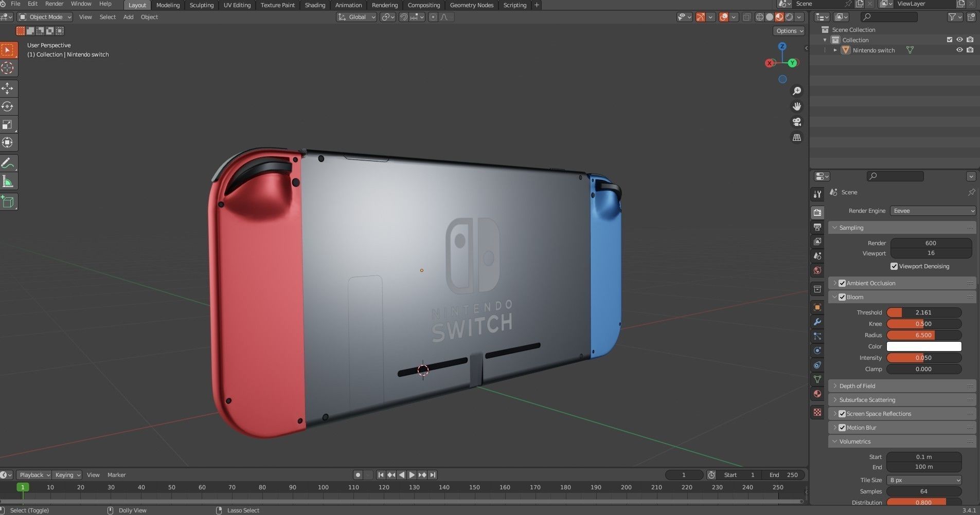Select the Move tool
Viewport: 980px width, 515px height.
(x=8, y=88)
